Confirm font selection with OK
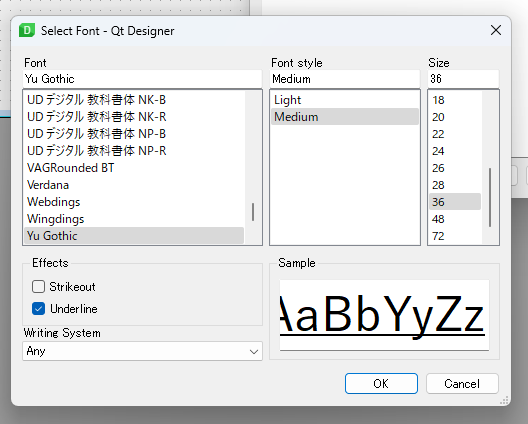Image resolution: width=528 pixels, height=424 pixels. coord(381,384)
